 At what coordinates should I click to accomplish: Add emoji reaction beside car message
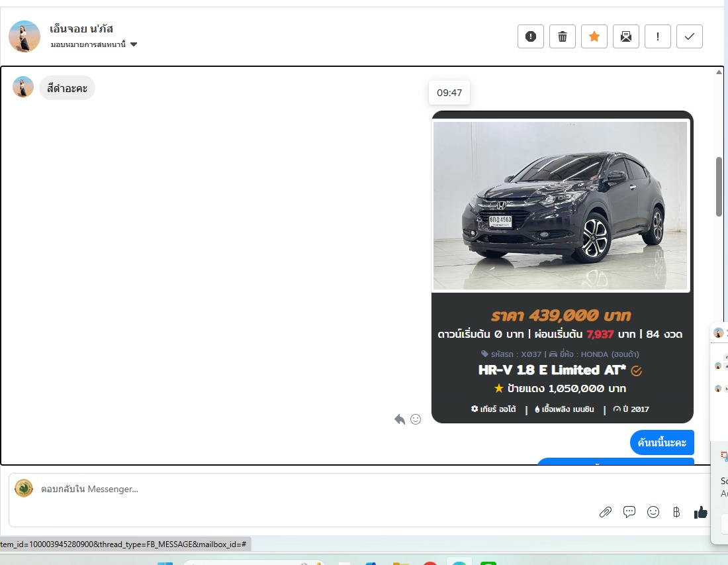tap(416, 419)
